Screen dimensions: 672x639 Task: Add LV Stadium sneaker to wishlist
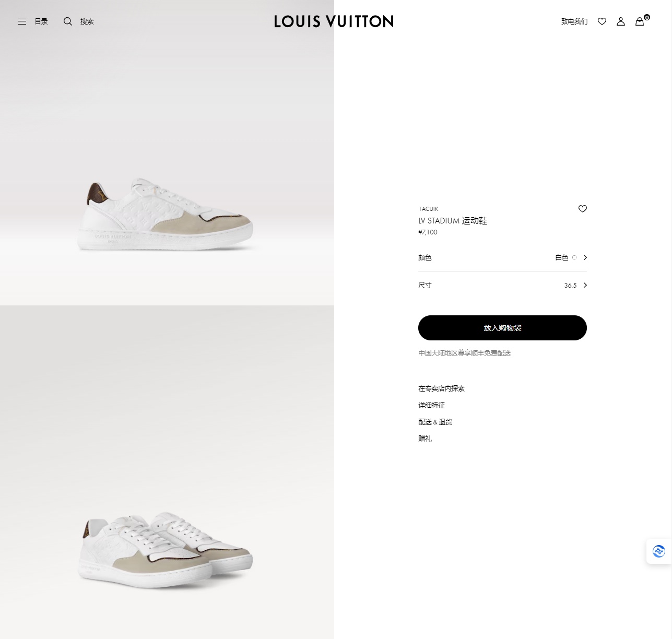click(x=583, y=209)
